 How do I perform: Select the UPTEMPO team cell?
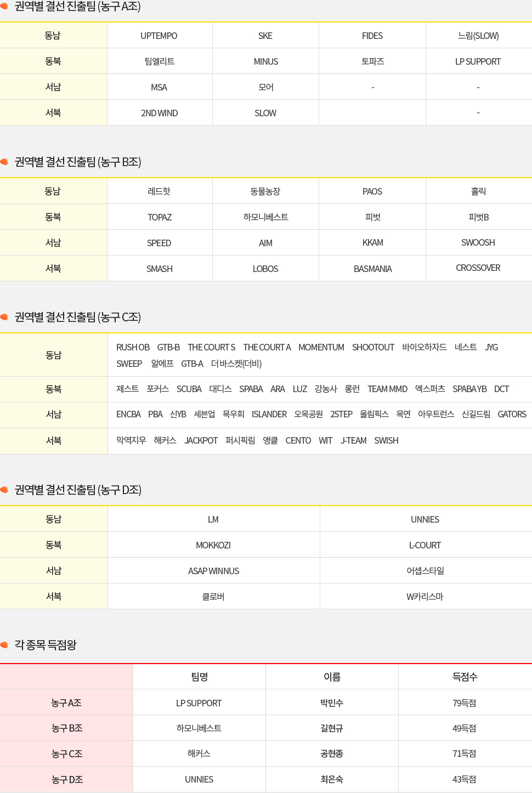click(x=159, y=36)
